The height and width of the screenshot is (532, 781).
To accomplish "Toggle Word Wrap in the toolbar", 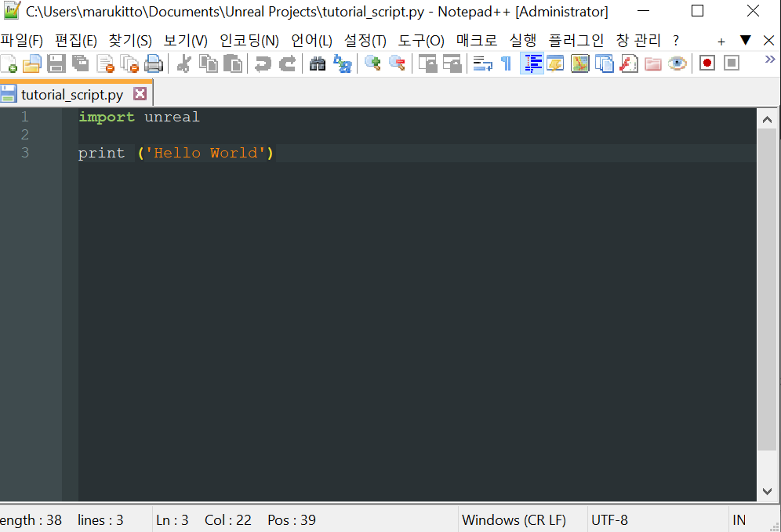I will click(482, 63).
